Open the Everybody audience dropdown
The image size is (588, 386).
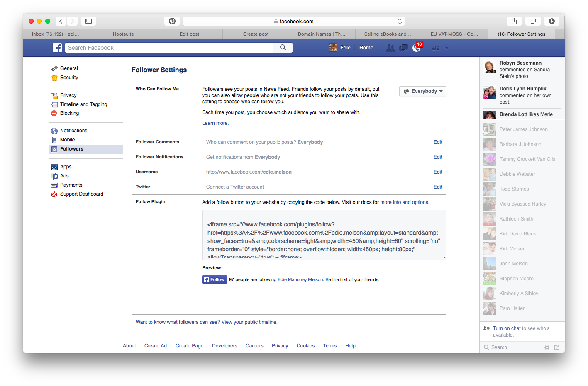pos(423,91)
